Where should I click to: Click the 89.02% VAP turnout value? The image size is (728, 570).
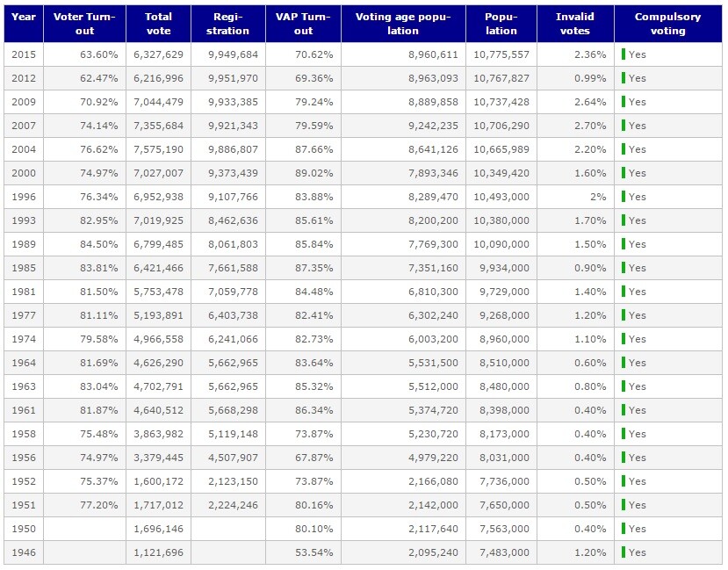coord(314,173)
